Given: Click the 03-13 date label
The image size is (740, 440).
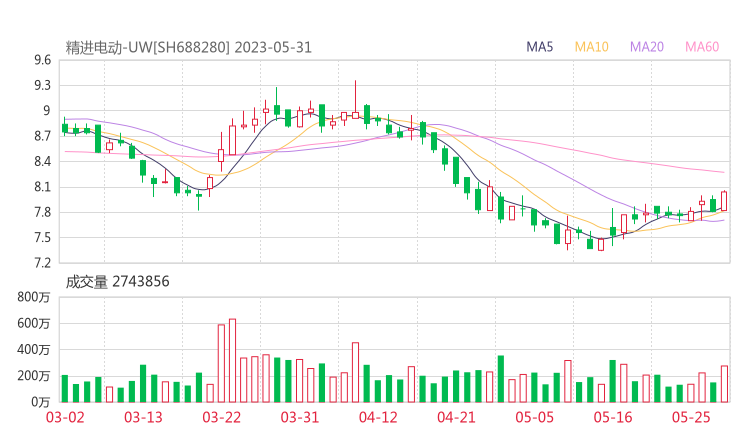Looking at the screenshot, I should pos(143,417).
